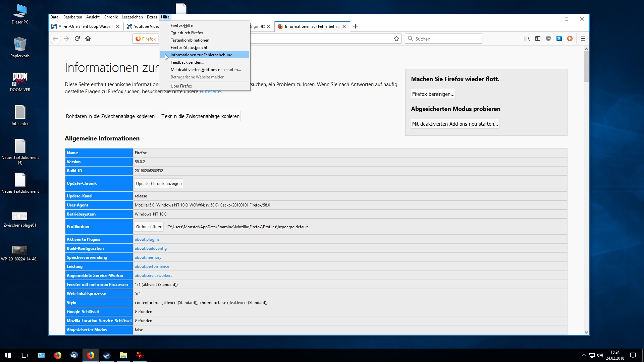Click the uBlock Origin shield icon
The width and height of the screenshot is (644, 362).
point(548,39)
